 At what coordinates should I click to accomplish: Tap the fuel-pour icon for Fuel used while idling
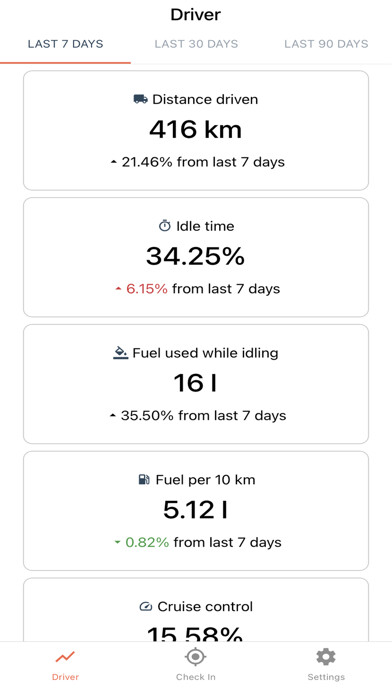120,353
